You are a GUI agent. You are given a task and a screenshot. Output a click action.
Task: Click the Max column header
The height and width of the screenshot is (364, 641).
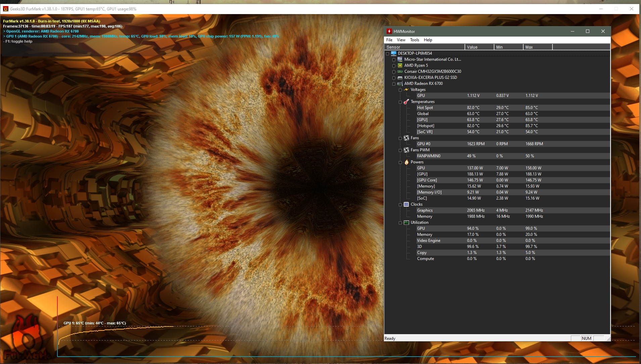point(538,47)
